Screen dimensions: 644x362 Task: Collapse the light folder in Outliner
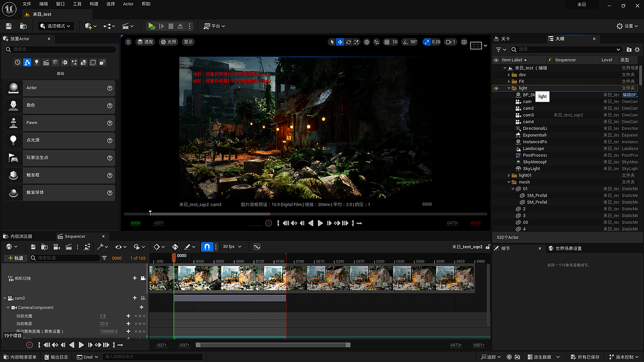pyautogui.click(x=509, y=88)
